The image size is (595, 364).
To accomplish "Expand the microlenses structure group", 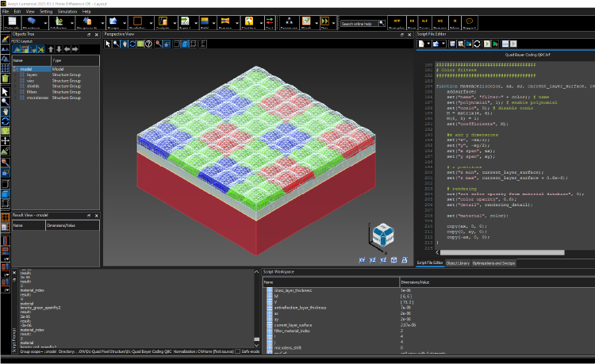I will [16, 98].
